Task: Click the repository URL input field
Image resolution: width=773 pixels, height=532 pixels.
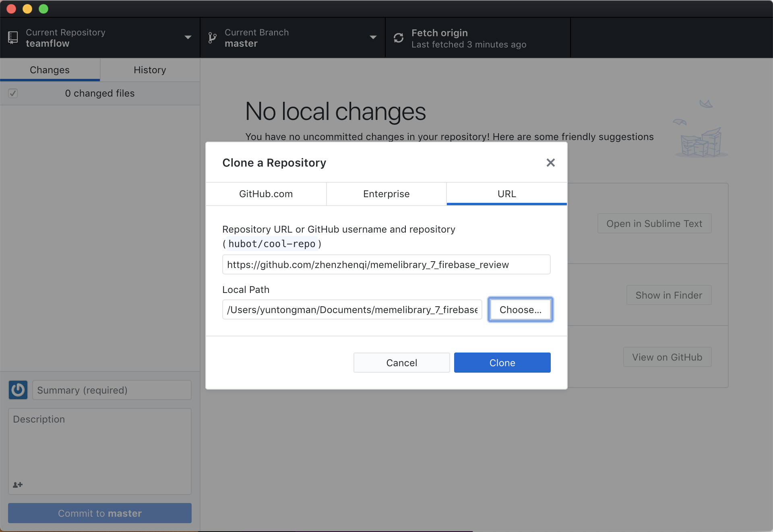Action: click(386, 264)
